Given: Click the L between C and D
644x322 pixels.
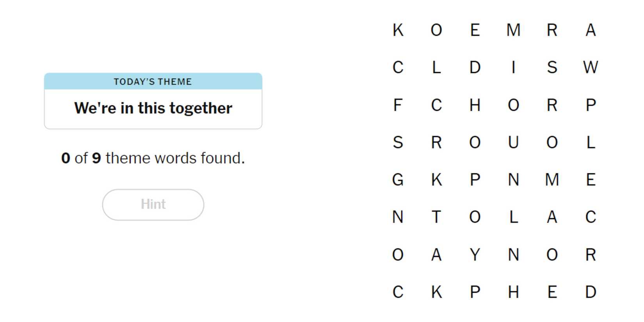Looking at the screenshot, I should (436, 68).
